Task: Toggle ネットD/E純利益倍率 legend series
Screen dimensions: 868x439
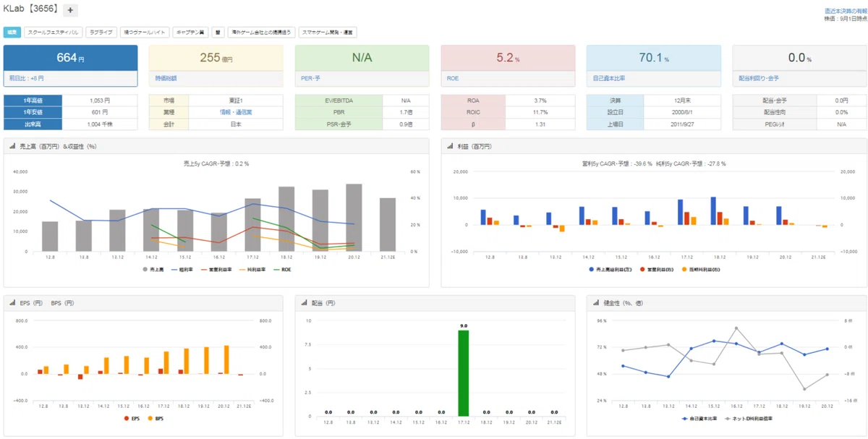Action: 750,419
